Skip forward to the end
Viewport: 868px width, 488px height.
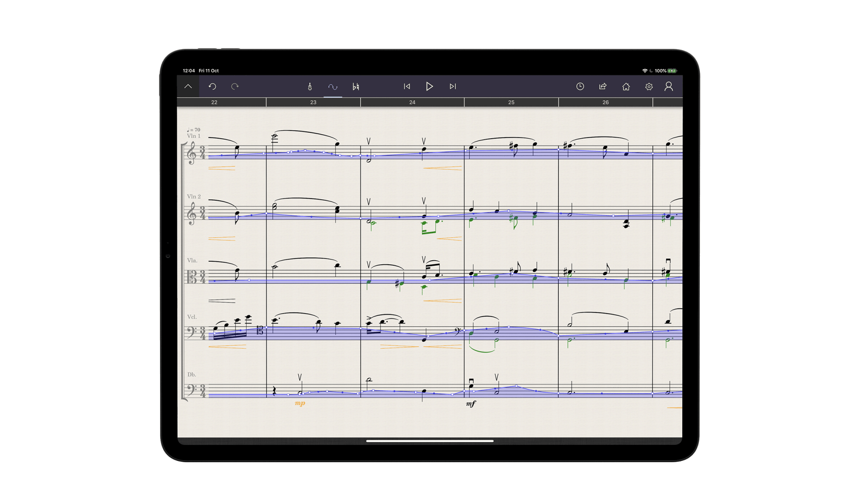(x=453, y=86)
